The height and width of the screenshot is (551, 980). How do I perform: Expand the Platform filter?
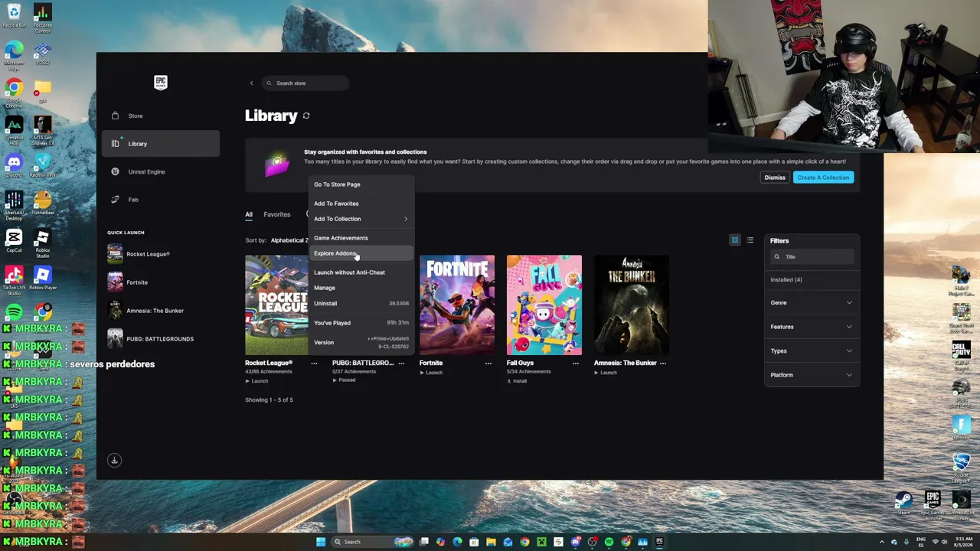(x=812, y=375)
